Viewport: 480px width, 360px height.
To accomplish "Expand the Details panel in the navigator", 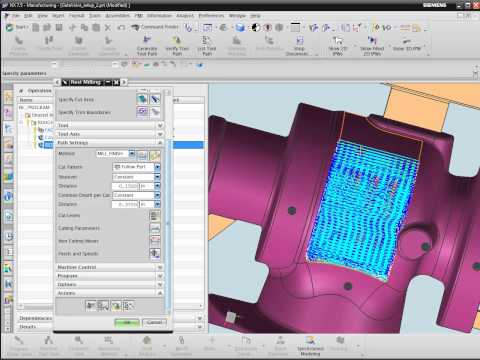I will point(200,327).
